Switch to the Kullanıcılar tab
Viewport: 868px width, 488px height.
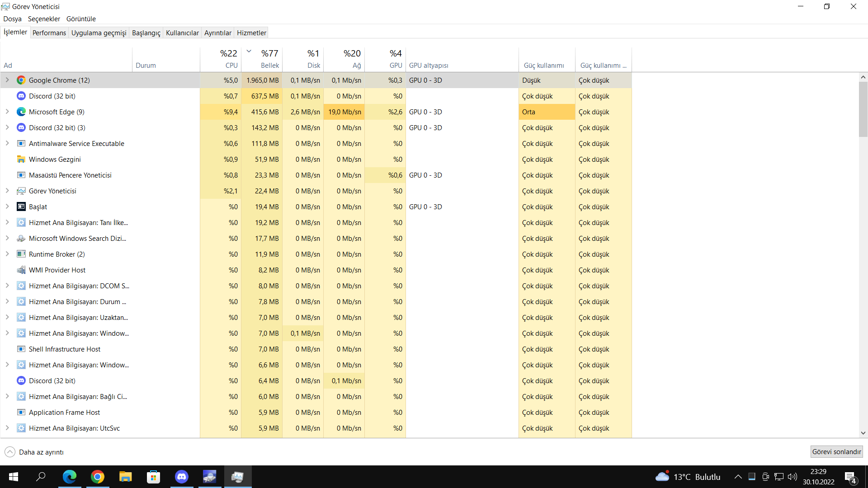click(x=182, y=33)
